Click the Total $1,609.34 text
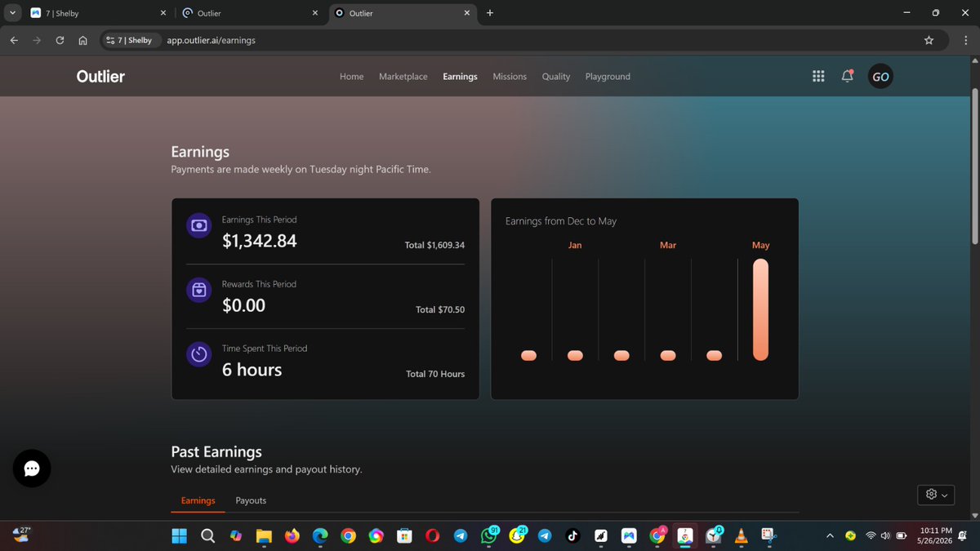This screenshot has width=980, height=551. 434,245
